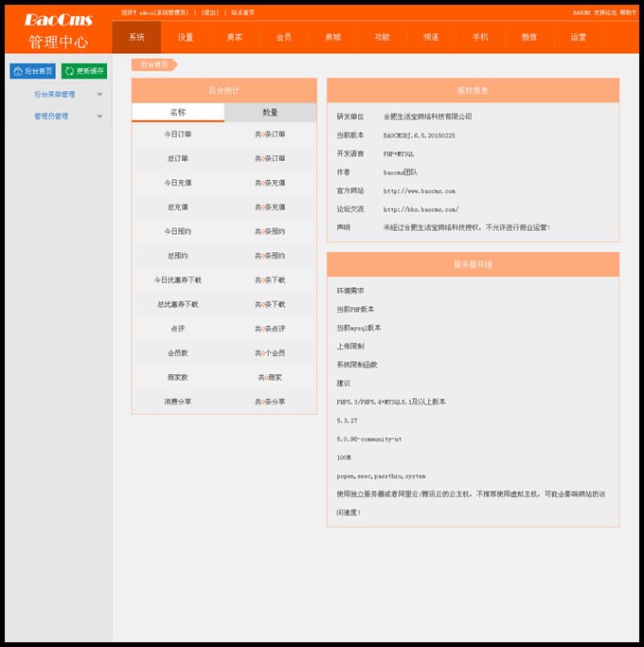Click the 服务器环境 panel title

coord(474,264)
